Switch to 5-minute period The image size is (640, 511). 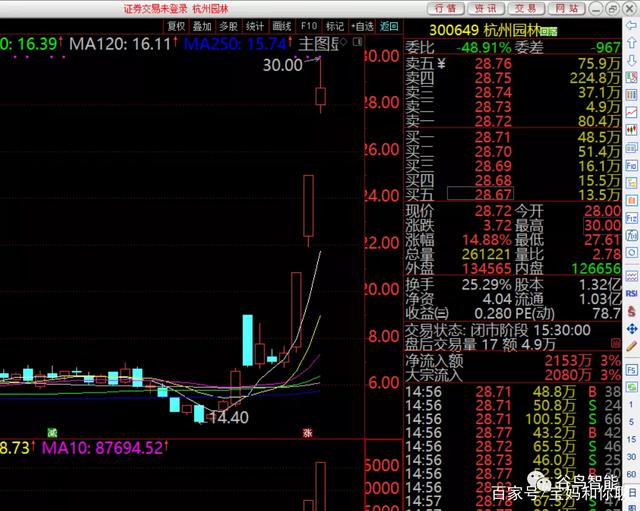click(631, 422)
